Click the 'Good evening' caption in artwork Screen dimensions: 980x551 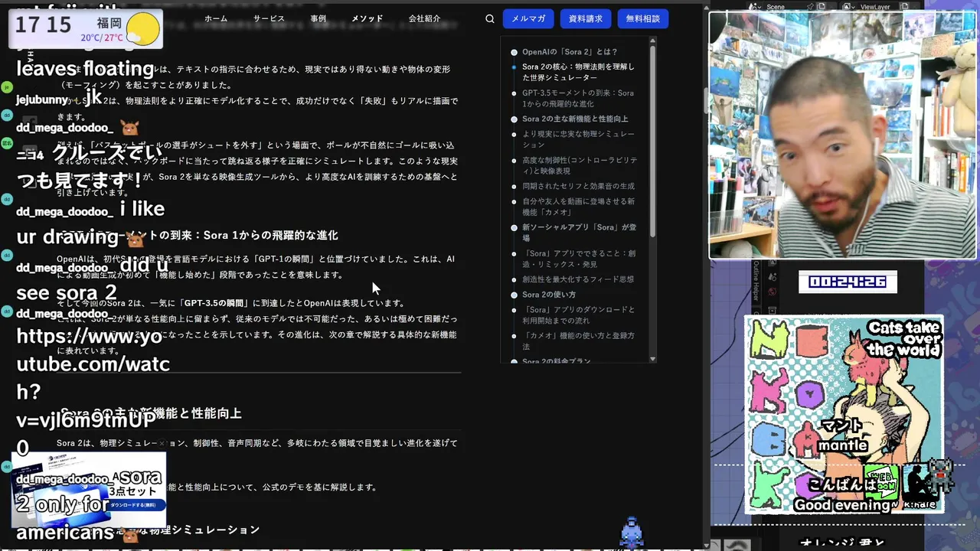842,505
